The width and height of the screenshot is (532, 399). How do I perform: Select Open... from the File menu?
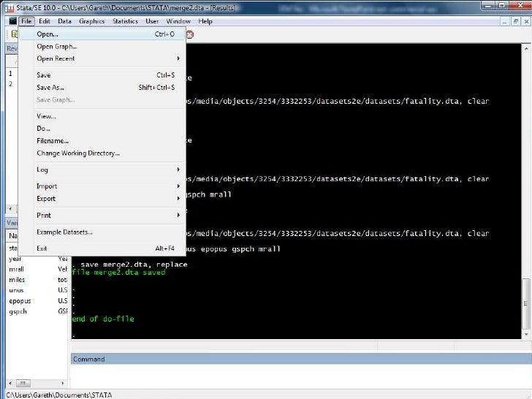click(x=48, y=34)
